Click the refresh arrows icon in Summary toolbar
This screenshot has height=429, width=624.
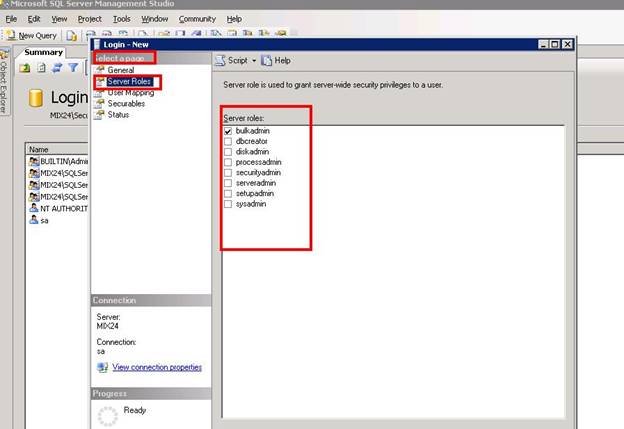click(57, 68)
